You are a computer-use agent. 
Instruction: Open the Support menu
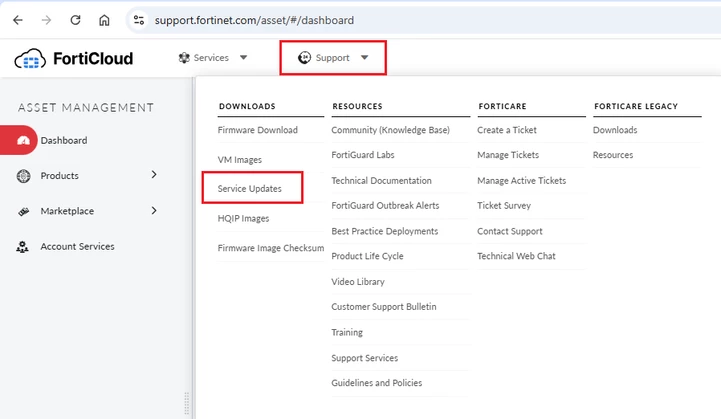coord(333,57)
